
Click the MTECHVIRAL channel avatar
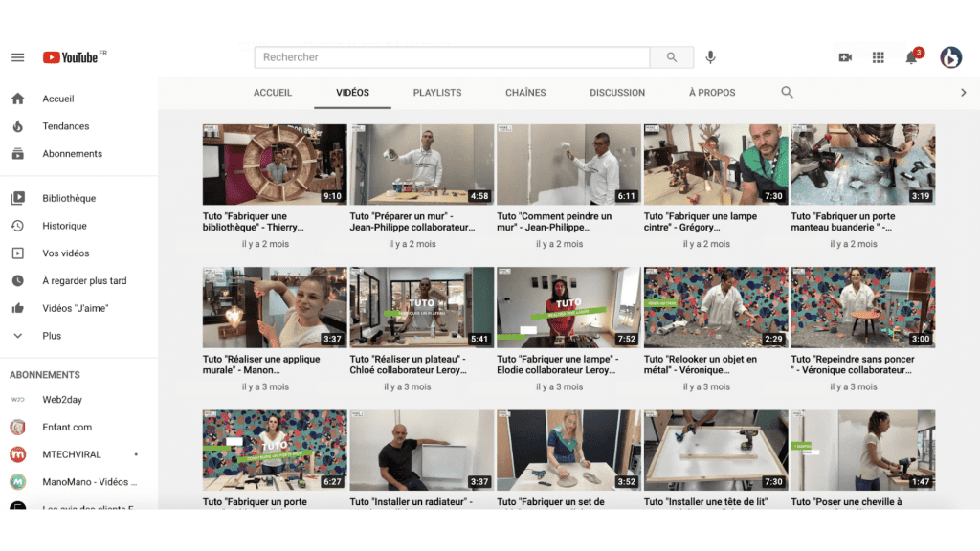coord(17,454)
